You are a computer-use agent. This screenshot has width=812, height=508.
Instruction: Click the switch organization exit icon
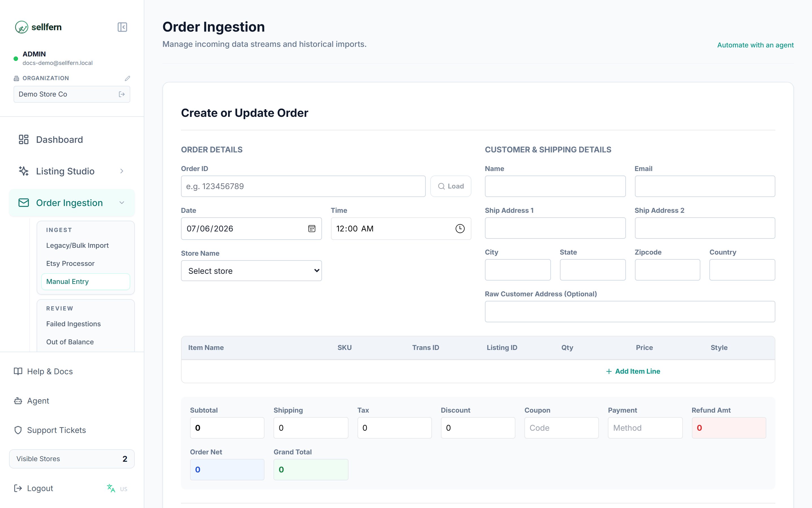tap(122, 95)
